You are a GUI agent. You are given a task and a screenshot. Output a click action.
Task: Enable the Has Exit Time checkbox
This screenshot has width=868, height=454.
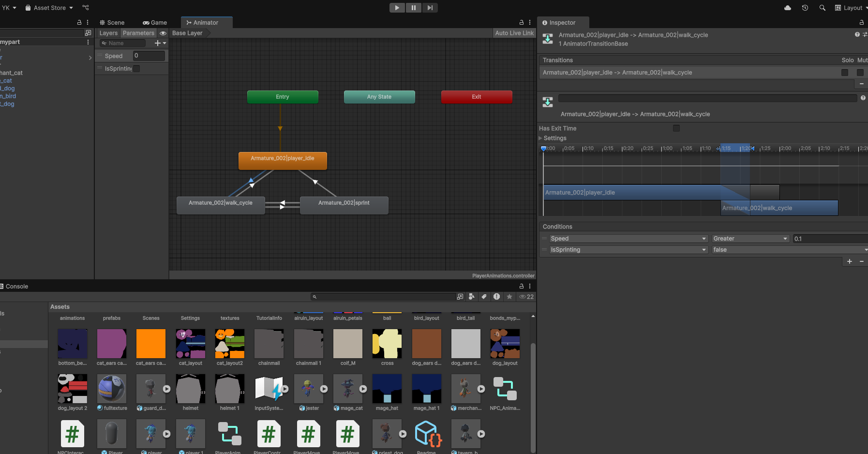point(676,128)
